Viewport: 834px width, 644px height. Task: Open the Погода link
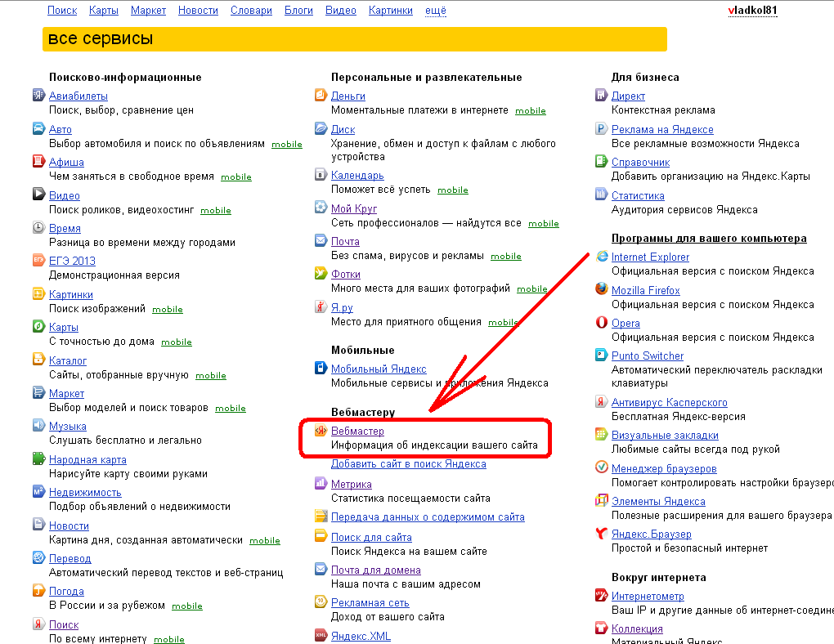(66, 592)
